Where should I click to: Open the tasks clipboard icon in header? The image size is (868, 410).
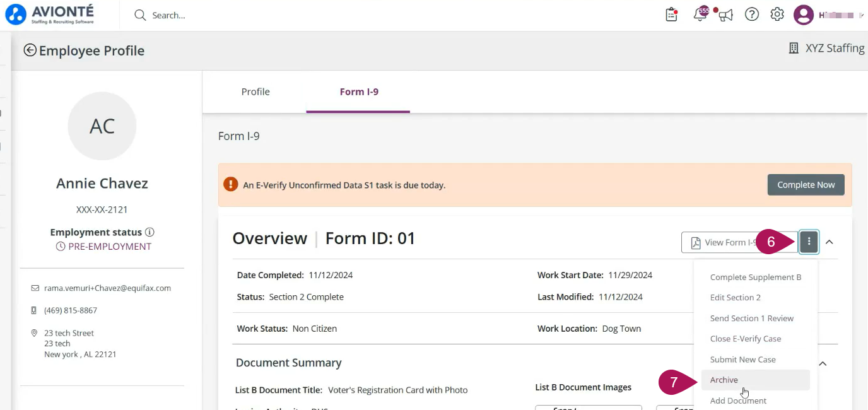tap(672, 15)
